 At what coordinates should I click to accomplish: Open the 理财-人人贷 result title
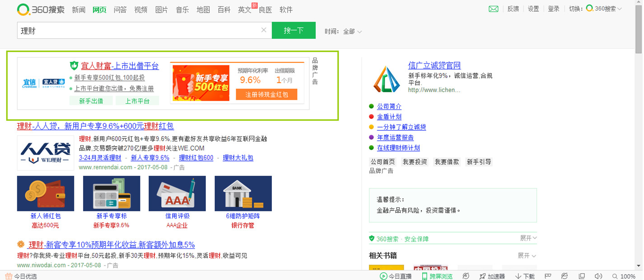pos(95,126)
